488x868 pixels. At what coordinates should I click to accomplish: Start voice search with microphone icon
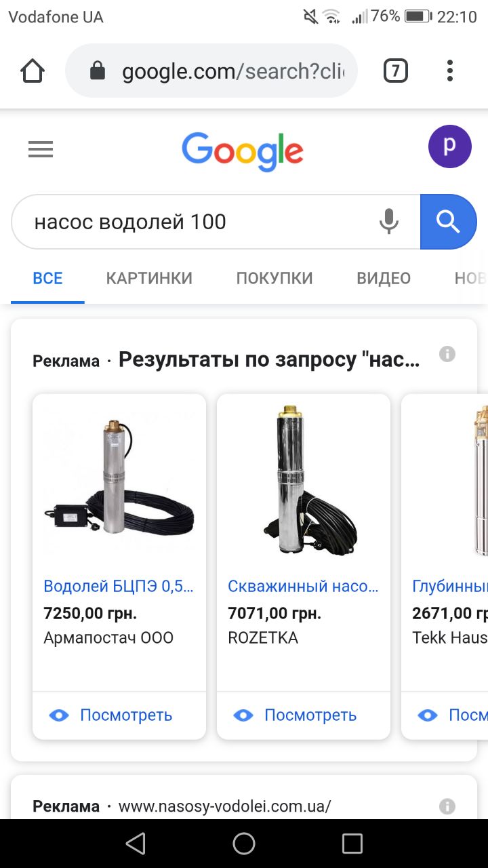pyautogui.click(x=388, y=222)
